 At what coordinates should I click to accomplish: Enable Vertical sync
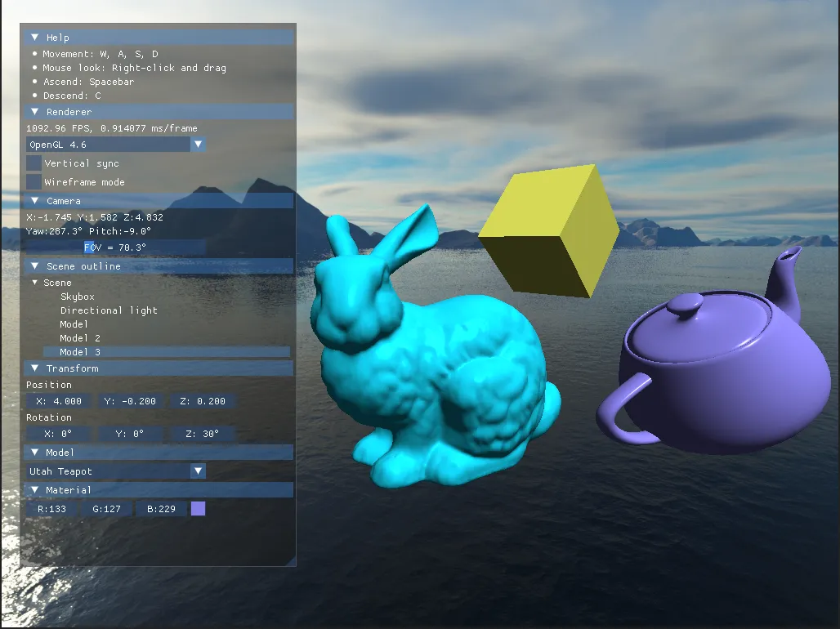[34, 163]
